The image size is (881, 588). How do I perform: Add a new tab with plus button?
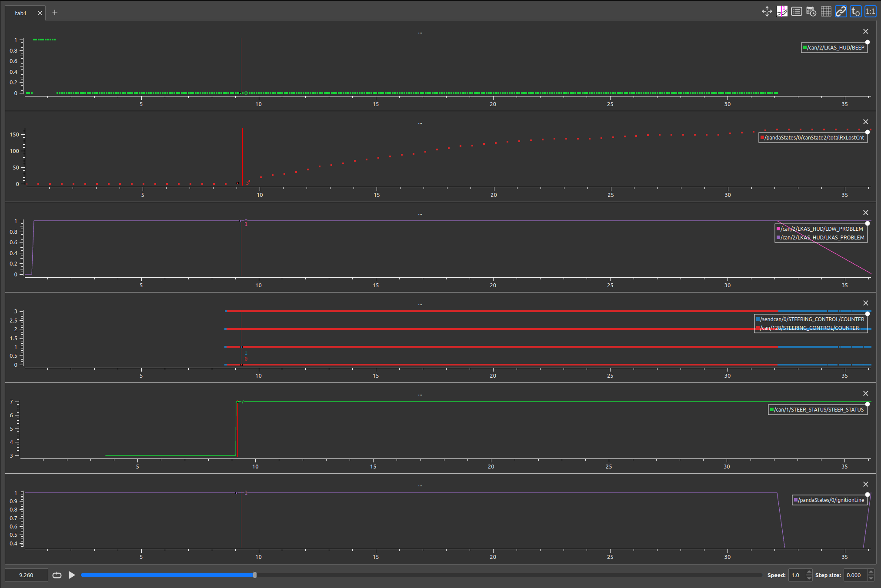tap(55, 12)
